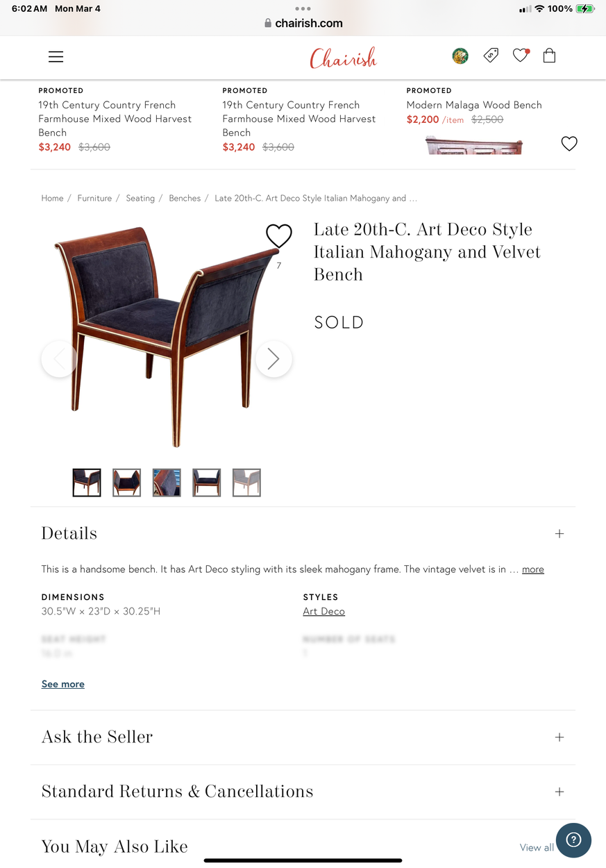The width and height of the screenshot is (606, 868).
Task: Click the See more link
Action: click(x=63, y=684)
